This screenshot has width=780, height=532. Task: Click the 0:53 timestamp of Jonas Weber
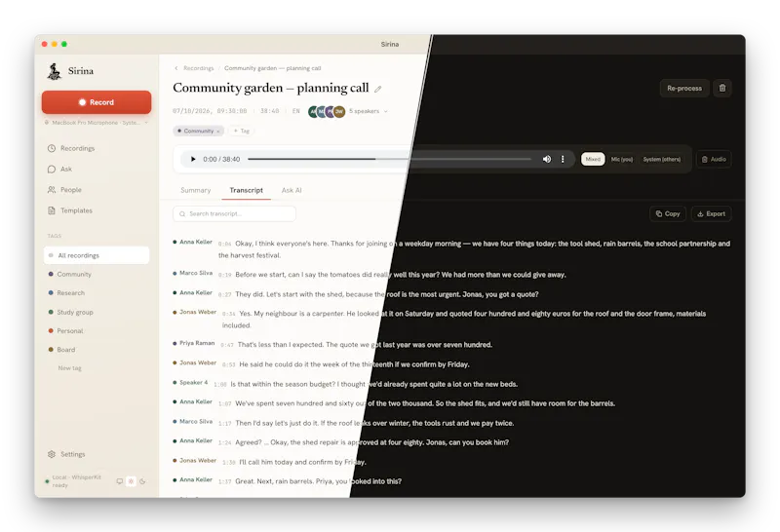[x=229, y=365]
